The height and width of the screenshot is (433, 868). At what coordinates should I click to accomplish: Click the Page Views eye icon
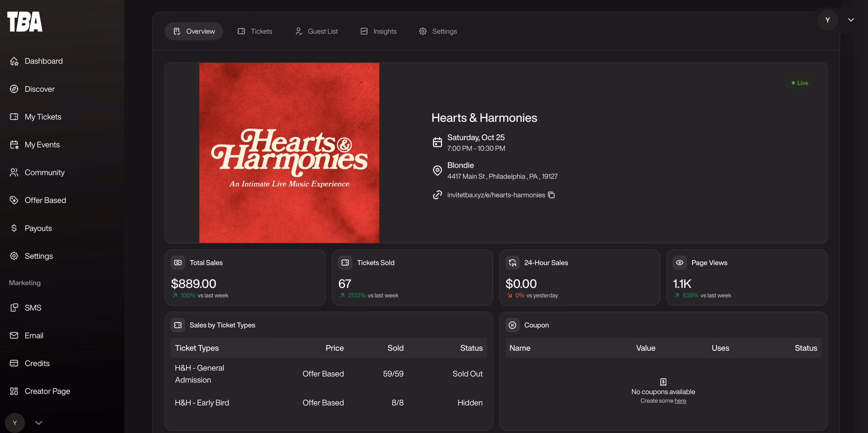680,263
